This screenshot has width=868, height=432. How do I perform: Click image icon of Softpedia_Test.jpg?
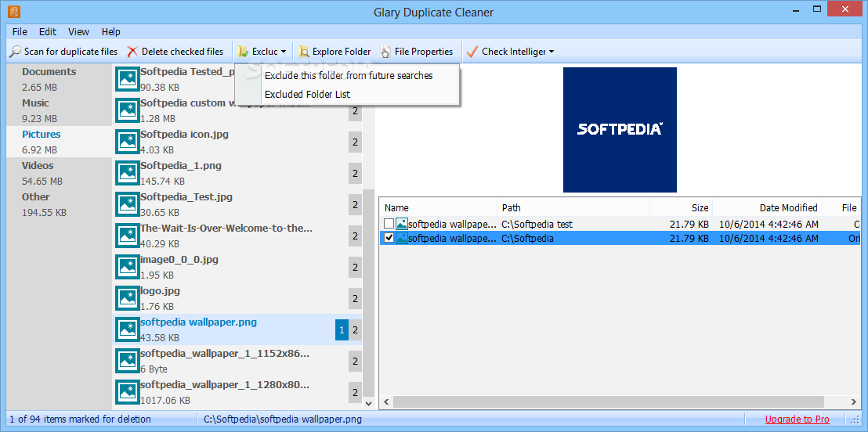coord(128,204)
